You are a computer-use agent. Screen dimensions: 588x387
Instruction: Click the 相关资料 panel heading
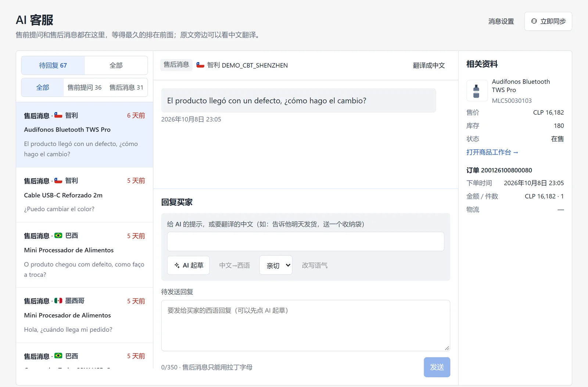click(482, 64)
